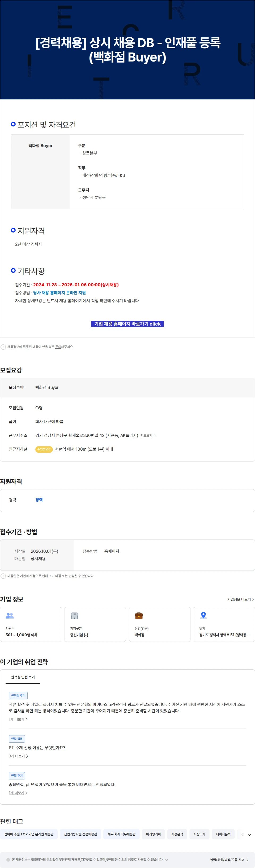Click the arrow beside 불법/허위/과장/오류 신고

[248, 860]
